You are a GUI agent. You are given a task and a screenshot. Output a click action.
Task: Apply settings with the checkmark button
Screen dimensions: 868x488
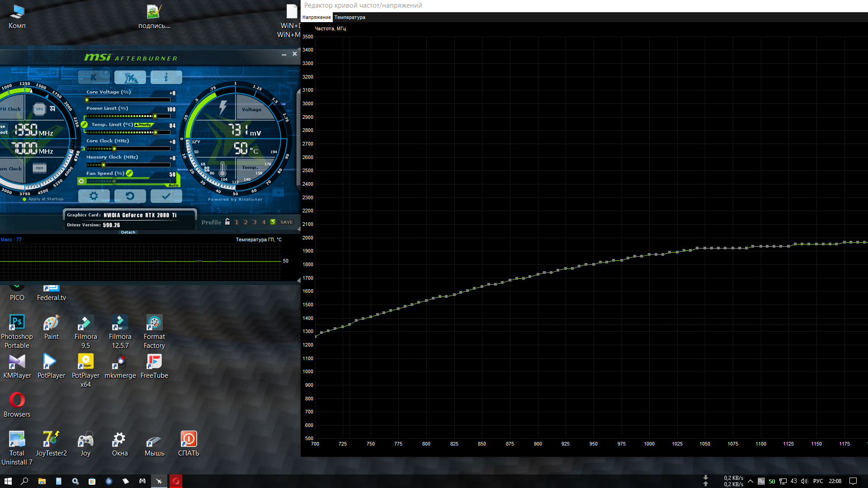(166, 196)
